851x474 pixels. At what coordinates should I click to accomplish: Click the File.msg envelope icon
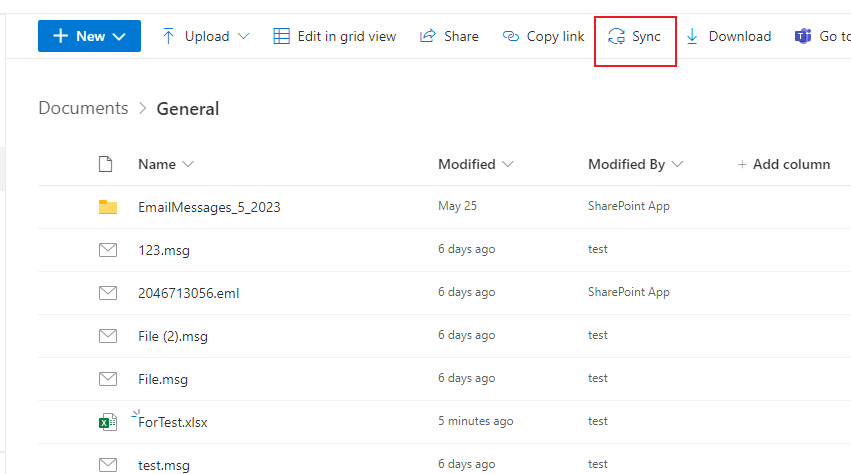click(x=107, y=378)
